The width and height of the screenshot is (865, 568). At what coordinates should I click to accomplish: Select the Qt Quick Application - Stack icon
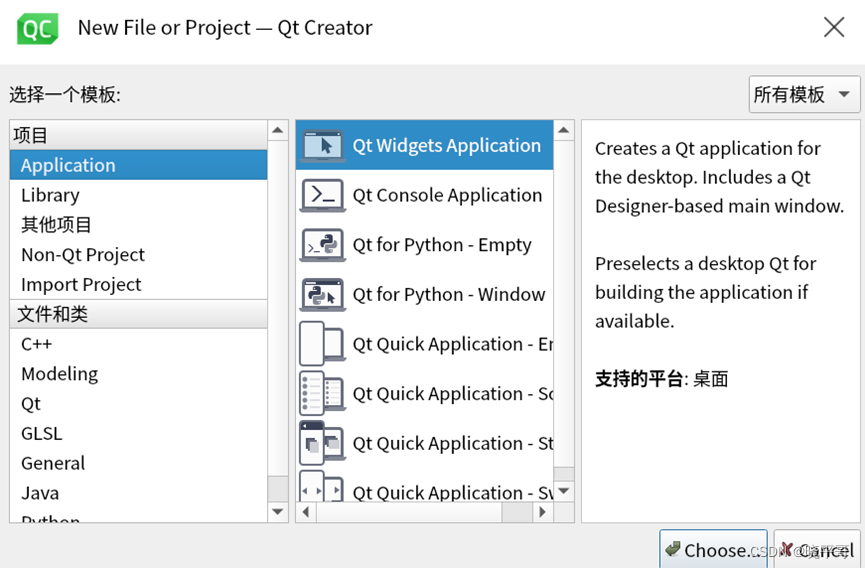tap(323, 443)
